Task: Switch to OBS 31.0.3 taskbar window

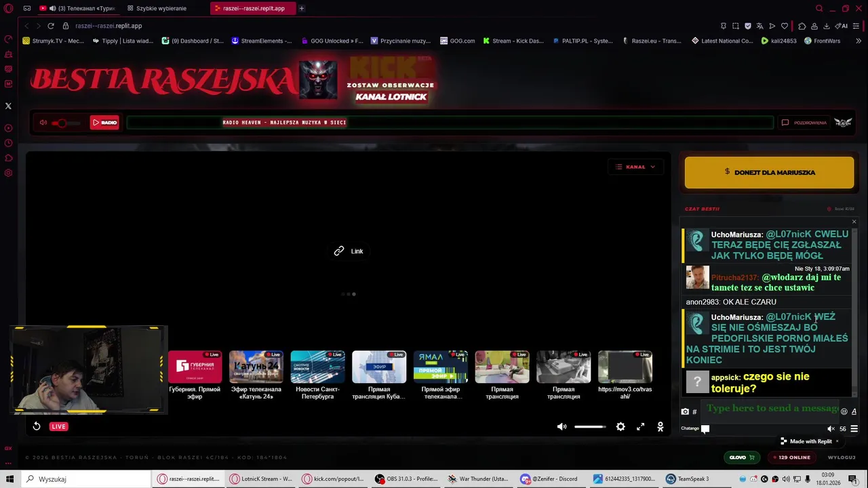Action: coord(406,479)
